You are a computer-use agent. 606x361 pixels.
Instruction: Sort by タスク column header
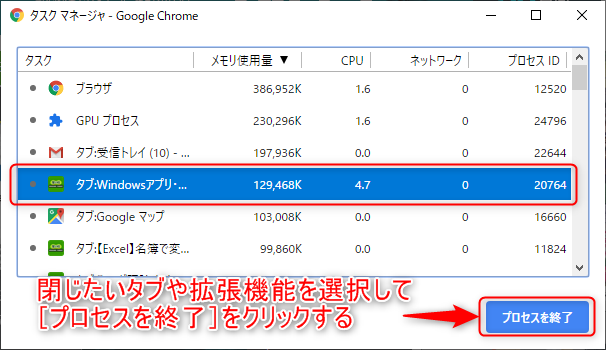point(38,61)
